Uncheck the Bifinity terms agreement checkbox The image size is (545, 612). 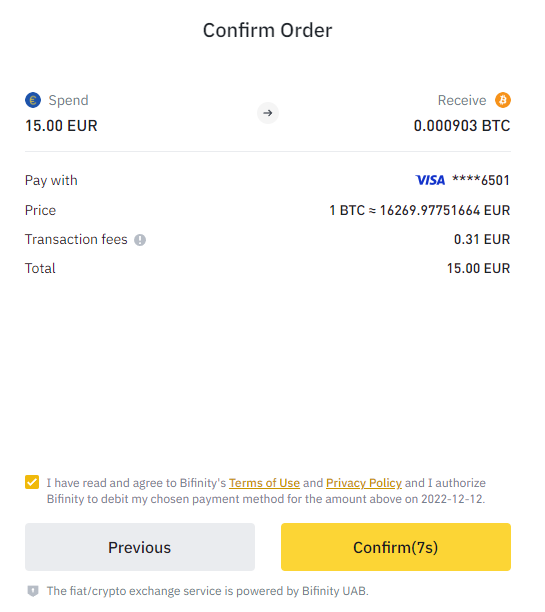pyautogui.click(x=32, y=482)
